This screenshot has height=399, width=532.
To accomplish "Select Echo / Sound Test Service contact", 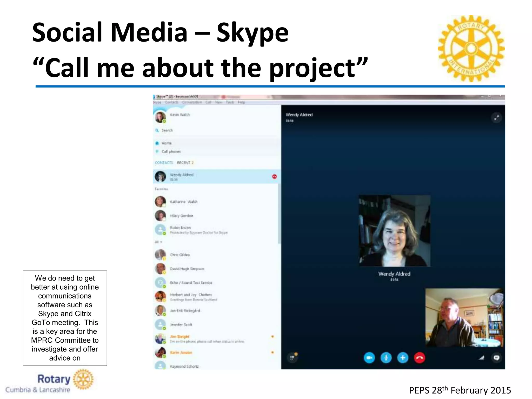I will [x=217, y=283].
